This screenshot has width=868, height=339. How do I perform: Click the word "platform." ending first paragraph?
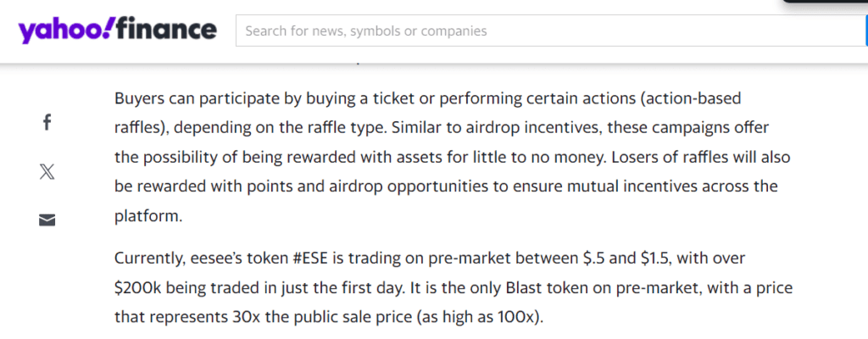click(x=148, y=216)
